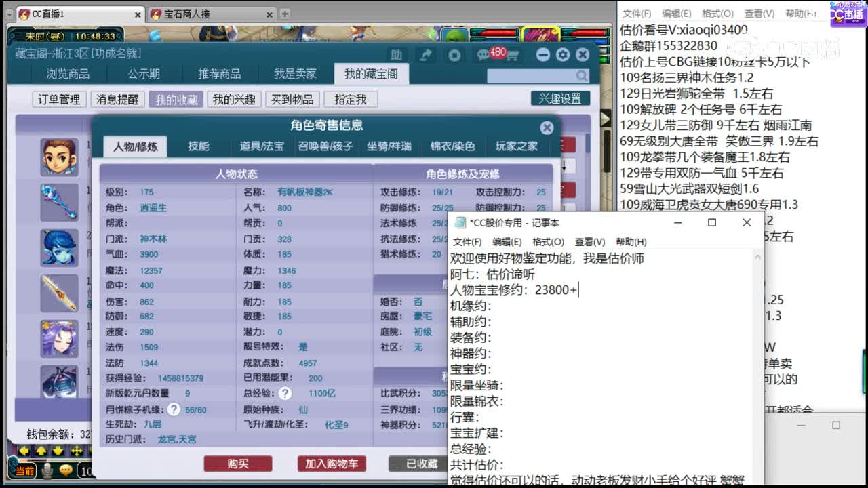
Task: Open the chat messages icon showing 480 badge
Action: pos(484,54)
